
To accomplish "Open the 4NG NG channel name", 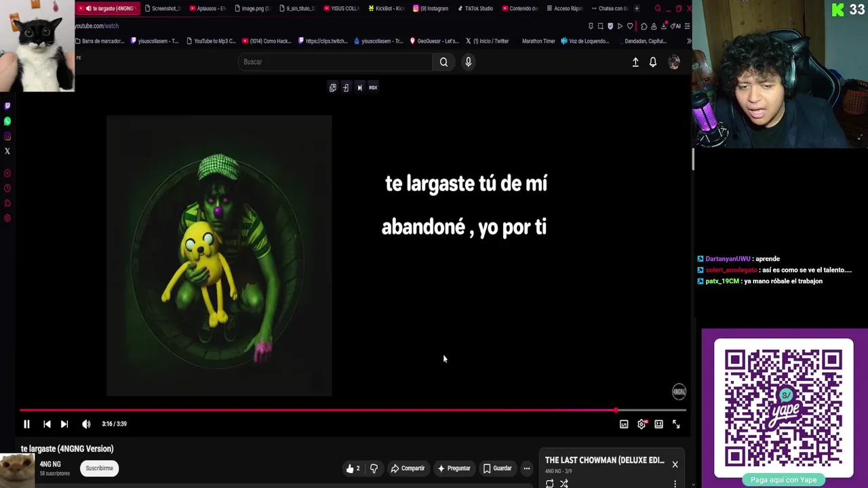I will point(50,464).
